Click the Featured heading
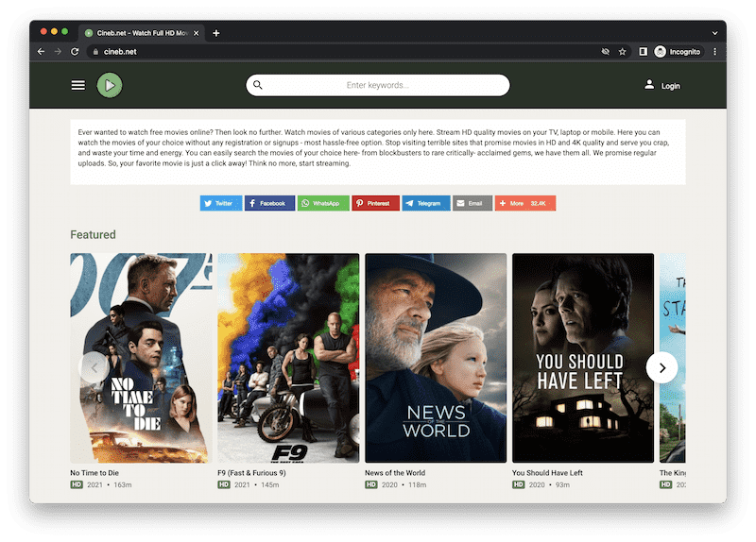This screenshot has height=542, width=756. click(x=93, y=234)
